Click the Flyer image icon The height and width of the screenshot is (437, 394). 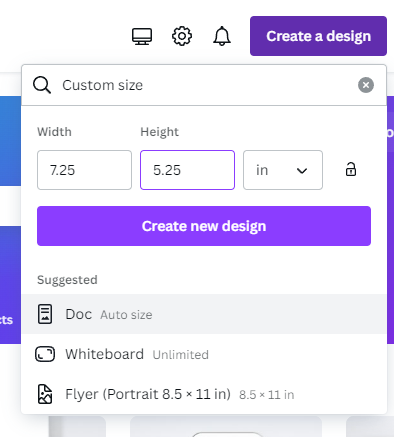(45, 394)
